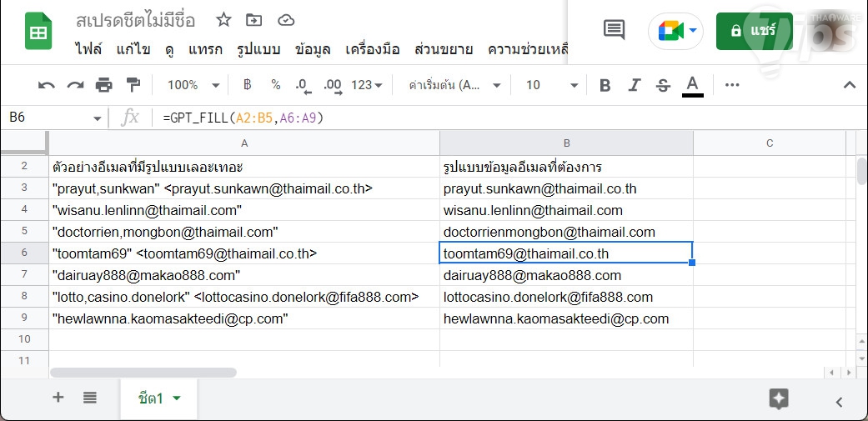This screenshot has width=868, height=421.
Task: Open font size 10 dropdown
Action: (x=551, y=85)
